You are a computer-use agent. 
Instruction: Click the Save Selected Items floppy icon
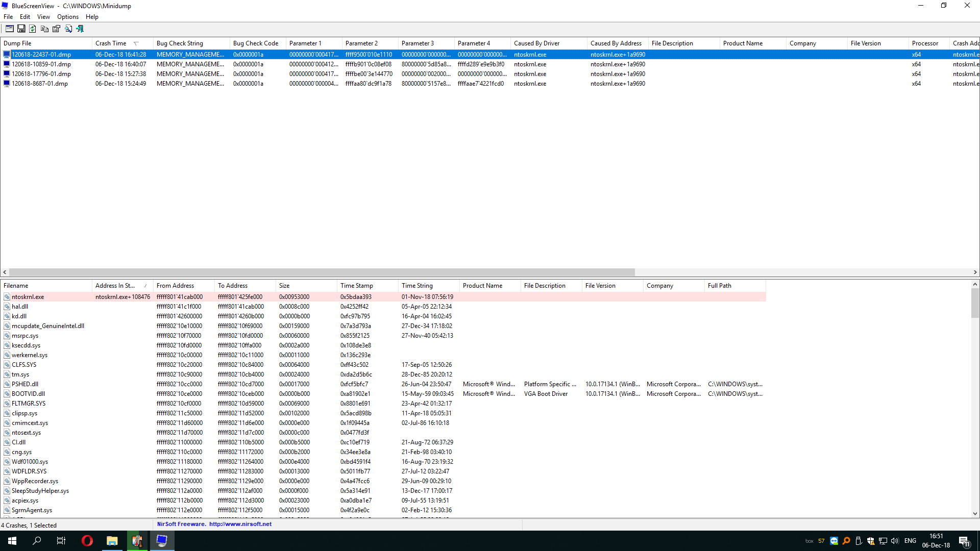point(21,29)
